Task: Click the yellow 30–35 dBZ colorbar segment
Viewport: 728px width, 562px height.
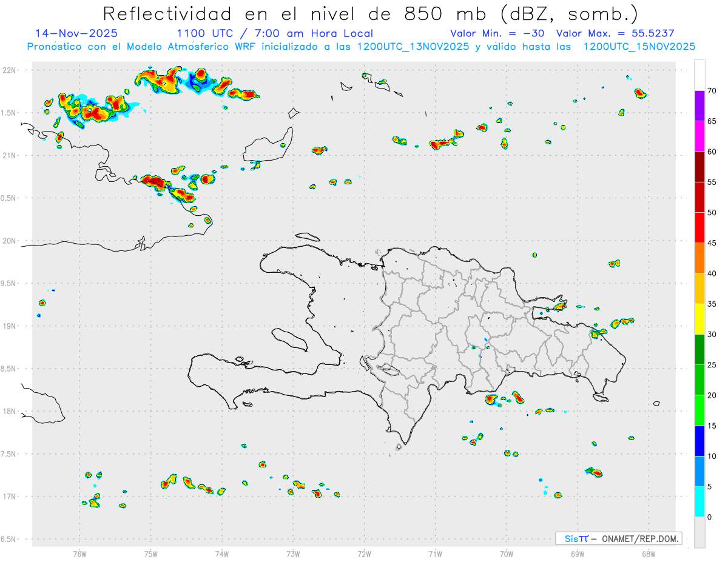Action: tap(699, 319)
